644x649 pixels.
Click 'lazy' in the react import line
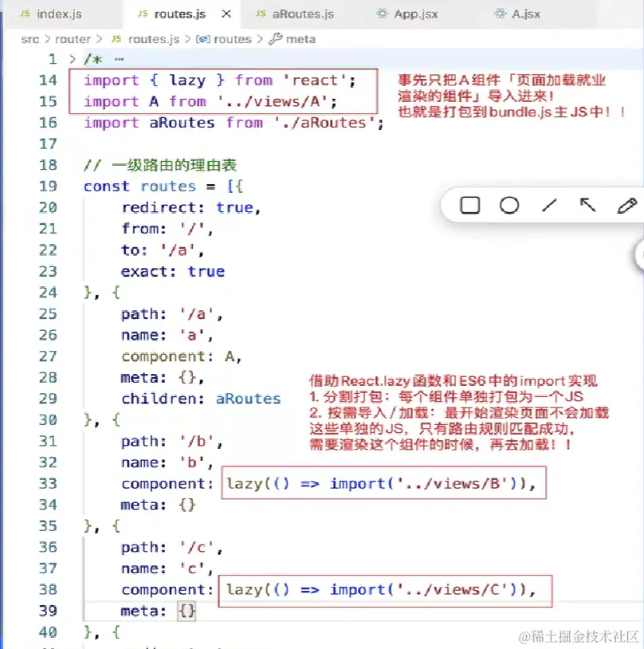[187, 81]
